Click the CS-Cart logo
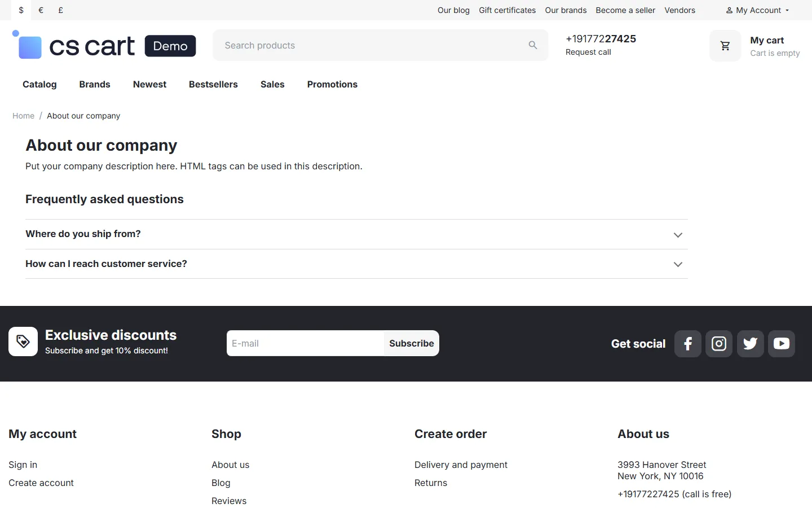Viewport: 812px width, 508px height. 104,45
